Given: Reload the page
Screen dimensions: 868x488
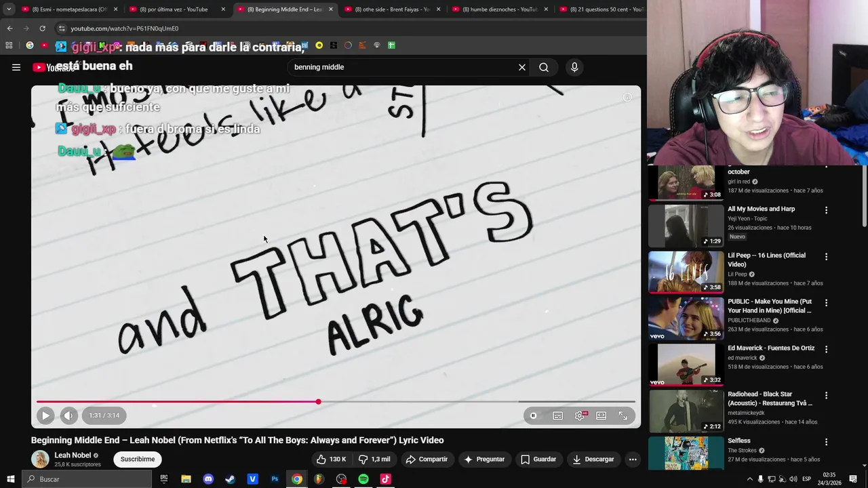Looking at the screenshot, I should tap(42, 28).
